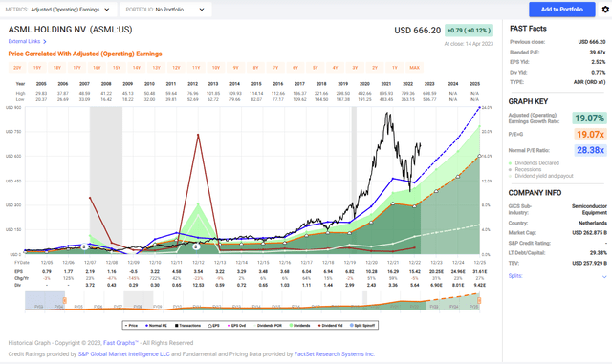Click the TYPE value ADR (ORD x1)

590,82
